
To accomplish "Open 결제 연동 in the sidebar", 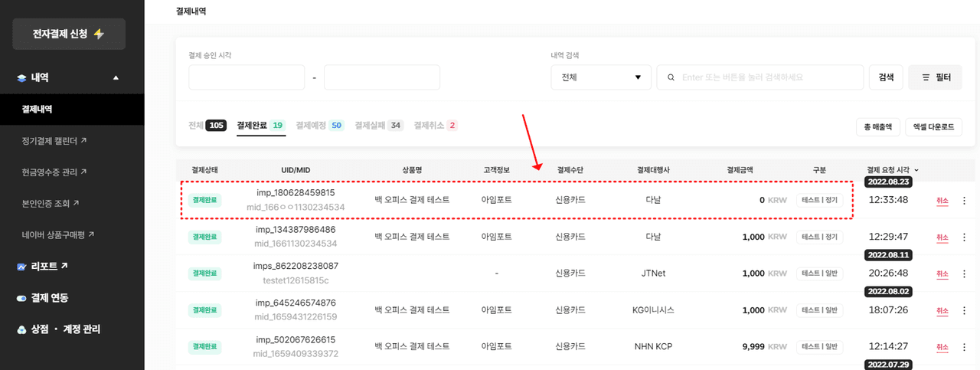I will [49, 298].
